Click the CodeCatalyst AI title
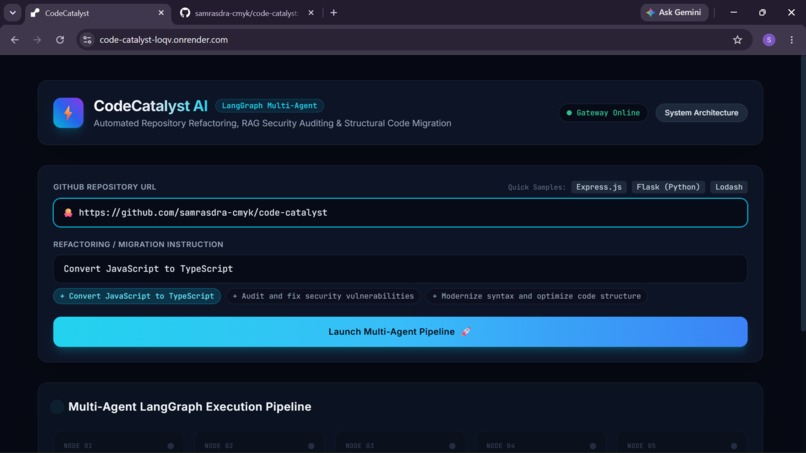Viewport: 806px width, 453px height. 151,106
